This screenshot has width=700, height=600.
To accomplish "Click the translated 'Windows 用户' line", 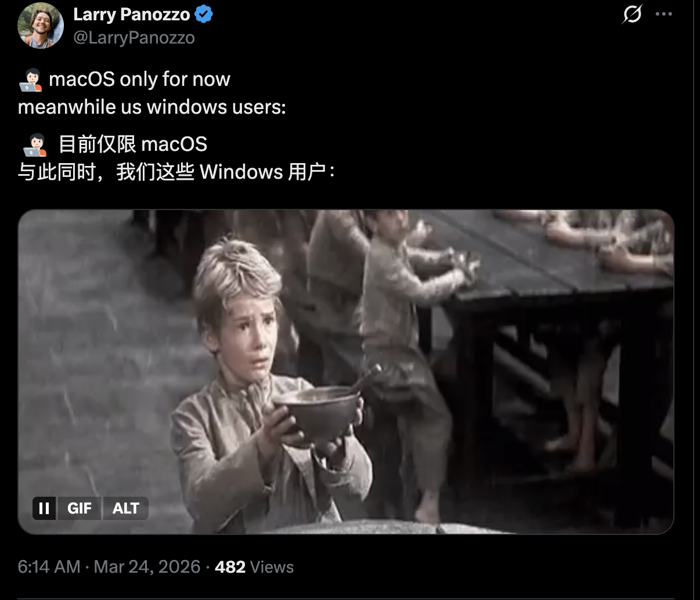I will point(176,172).
